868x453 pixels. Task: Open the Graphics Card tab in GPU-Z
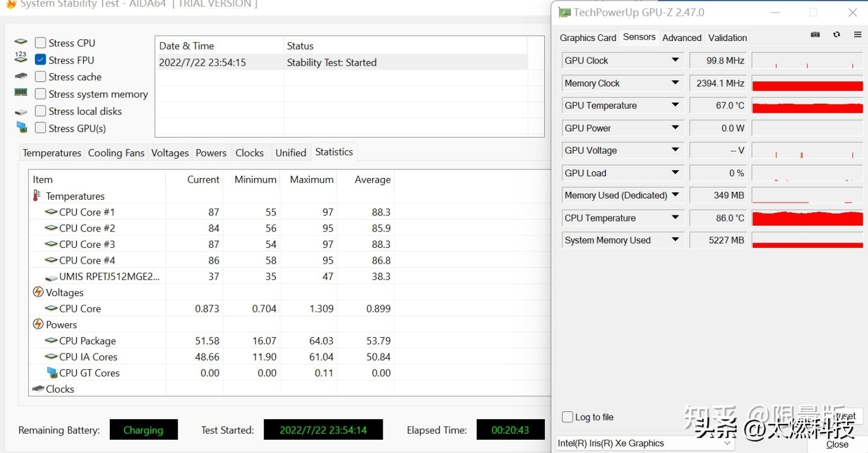pyautogui.click(x=588, y=37)
